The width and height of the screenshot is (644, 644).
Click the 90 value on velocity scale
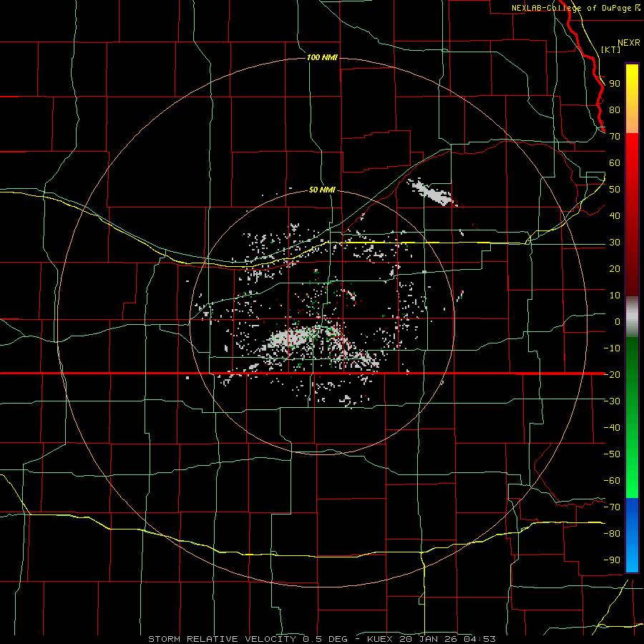[615, 84]
